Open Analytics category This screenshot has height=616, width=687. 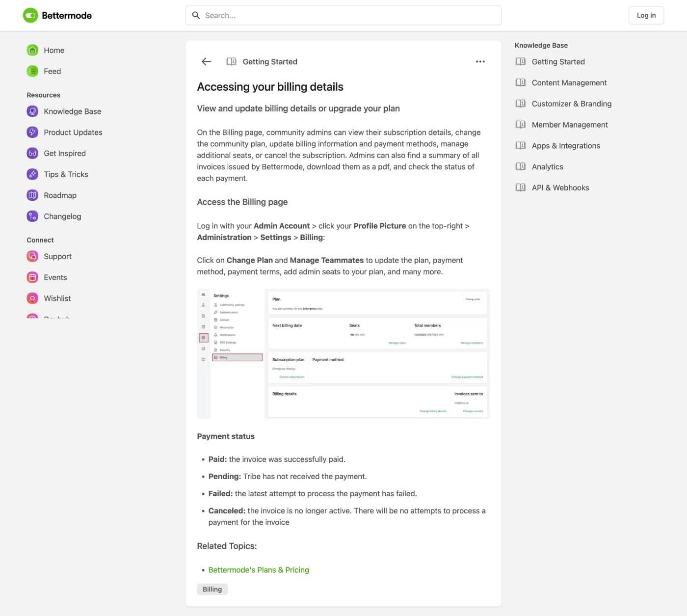(548, 167)
